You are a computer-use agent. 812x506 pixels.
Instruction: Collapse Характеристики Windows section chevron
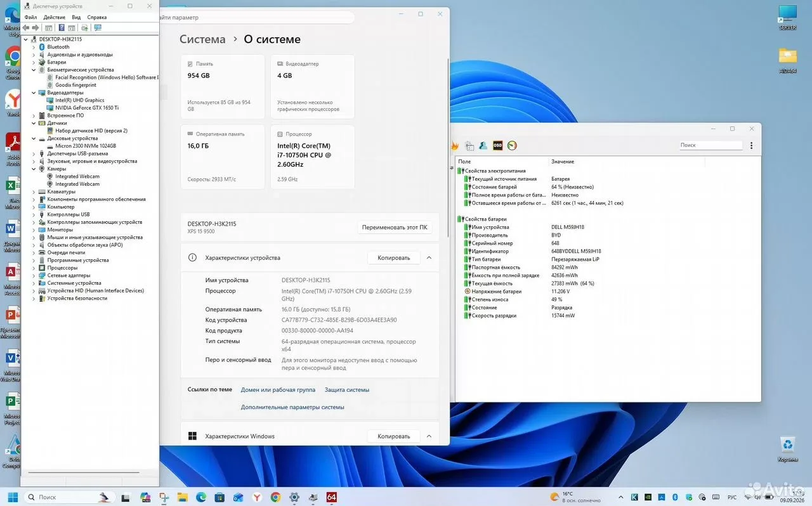pyautogui.click(x=429, y=436)
